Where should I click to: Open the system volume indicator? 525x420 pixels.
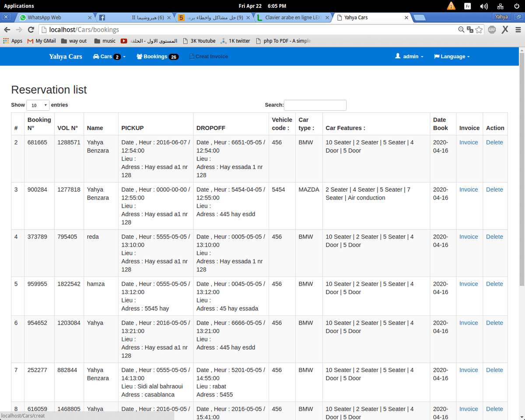point(484,6)
